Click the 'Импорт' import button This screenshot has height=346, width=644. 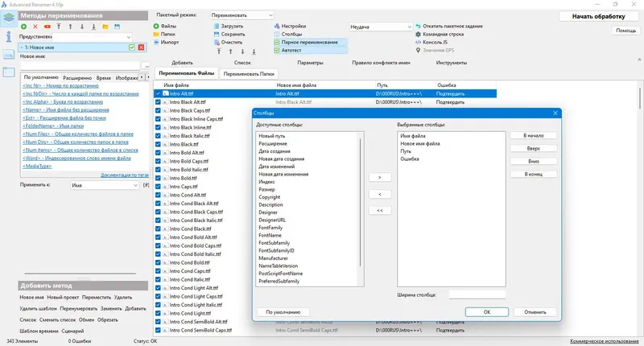point(166,43)
